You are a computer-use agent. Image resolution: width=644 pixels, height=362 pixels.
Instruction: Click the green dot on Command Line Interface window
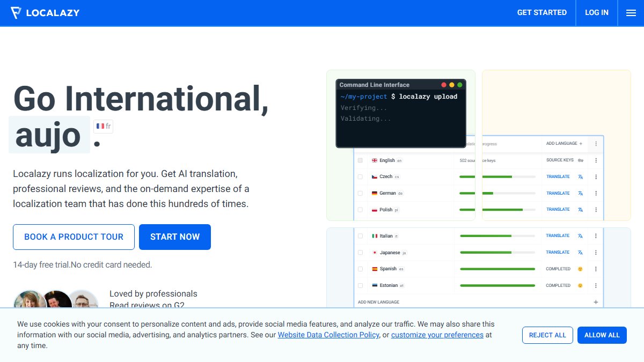pos(460,85)
